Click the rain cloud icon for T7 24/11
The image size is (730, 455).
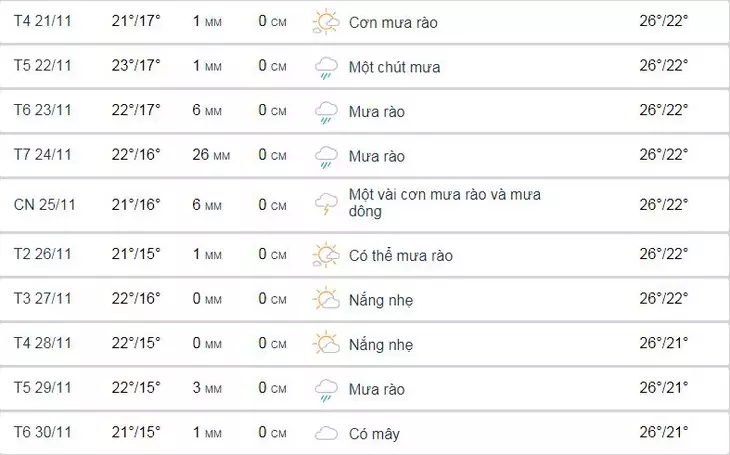326,157
